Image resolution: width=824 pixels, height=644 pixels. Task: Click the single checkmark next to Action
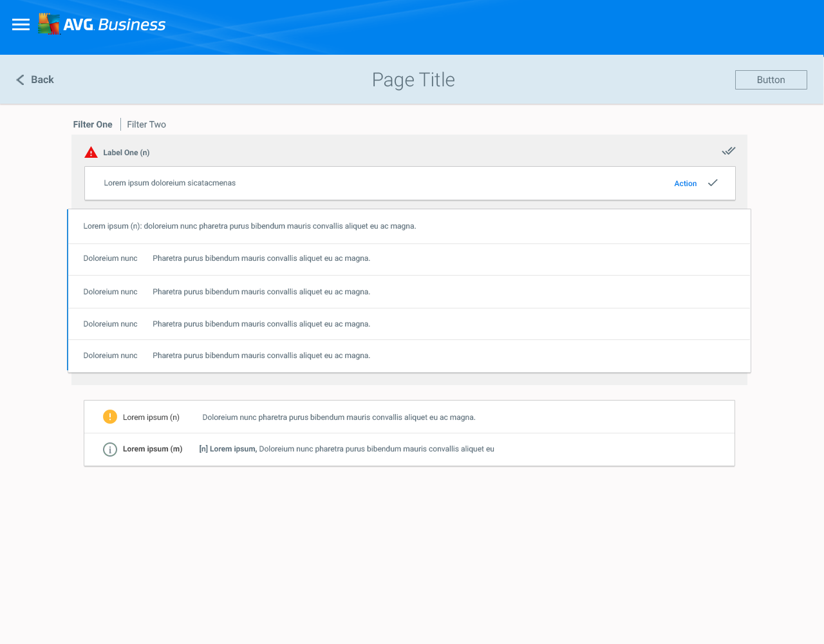pos(713,183)
